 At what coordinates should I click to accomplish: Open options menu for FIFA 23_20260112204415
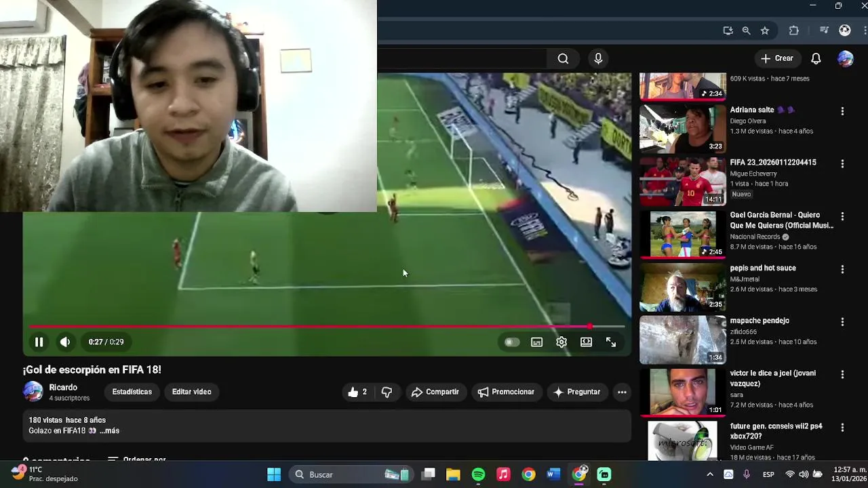pyautogui.click(x=842, y=164)
